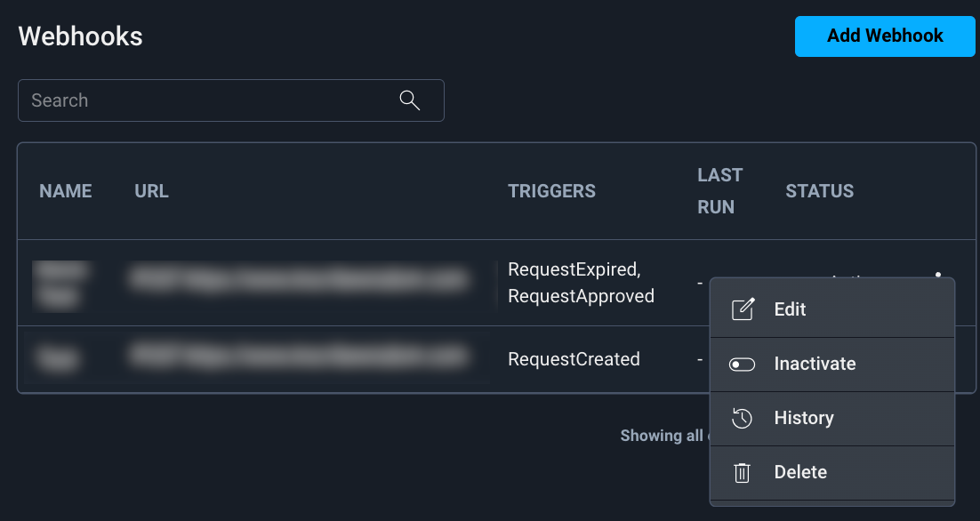980x521 pixels.
Task: Select the RequestCreated trigger cell
Action: (x=574, y=359)
